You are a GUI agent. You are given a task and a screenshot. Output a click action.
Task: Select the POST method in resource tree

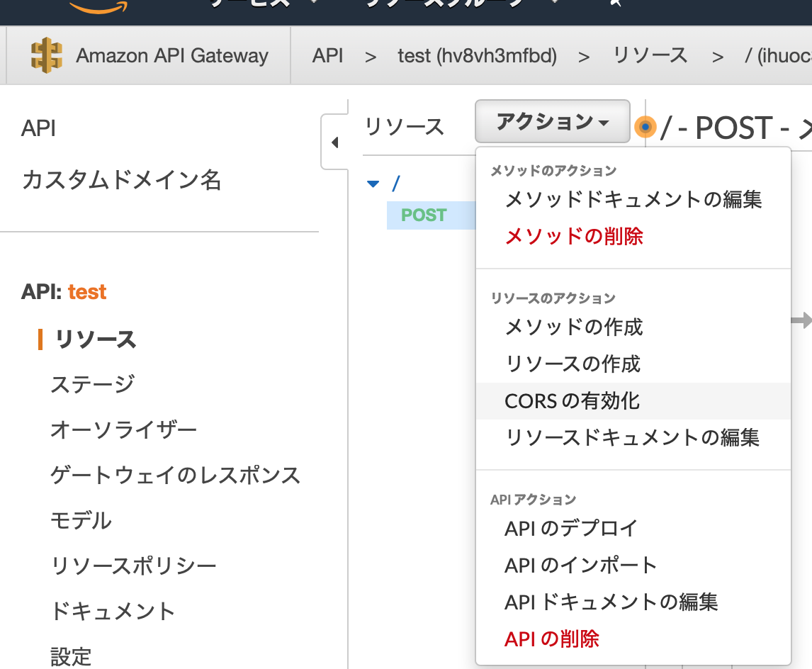click(424, 215)
